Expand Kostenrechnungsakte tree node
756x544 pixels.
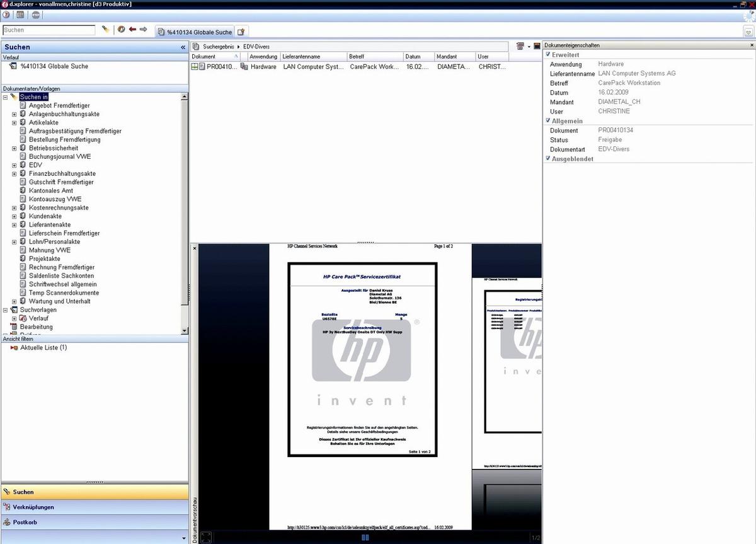pos(14,207)
